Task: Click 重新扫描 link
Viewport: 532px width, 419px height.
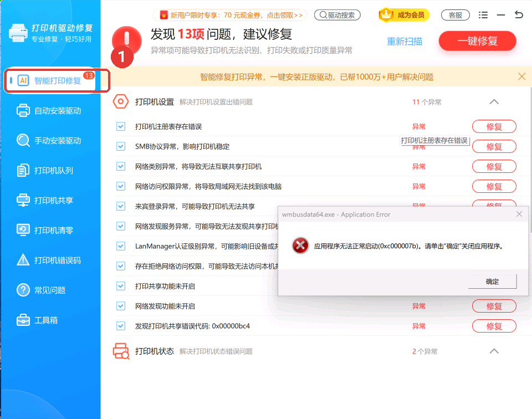Action: point(405,42)
